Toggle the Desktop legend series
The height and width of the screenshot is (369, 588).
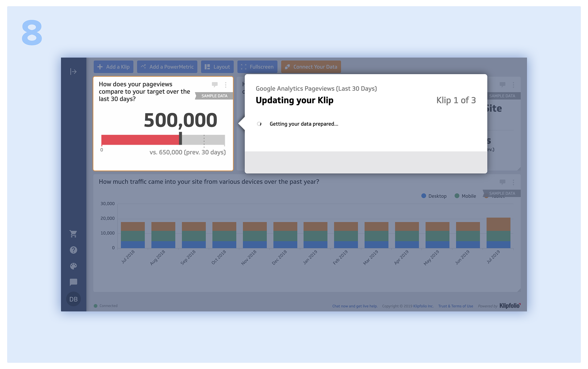pos(434,196)
